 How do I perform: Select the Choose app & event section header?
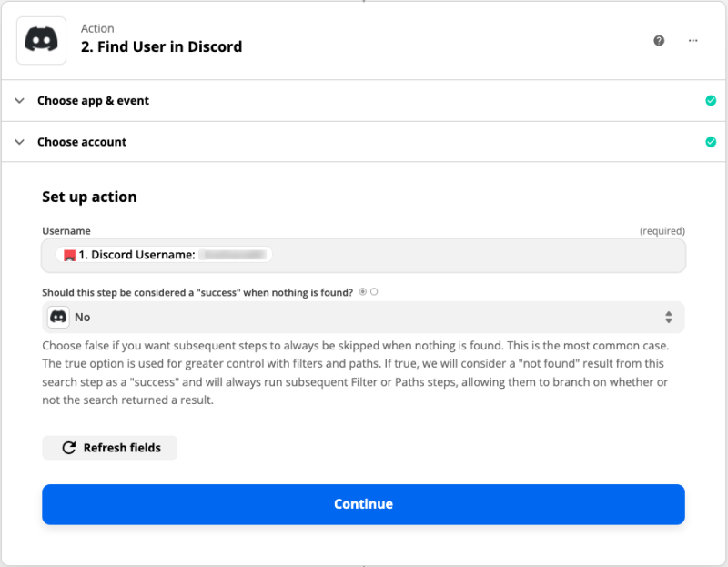coord(94,101)
